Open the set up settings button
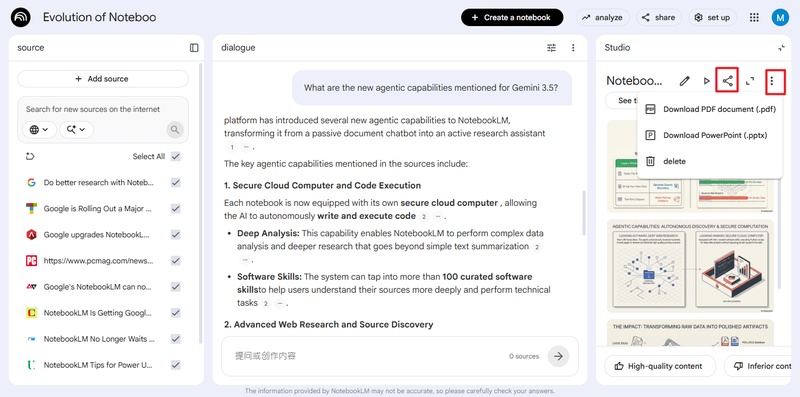The width and height of the screenshot is (800, 397). 713,17
